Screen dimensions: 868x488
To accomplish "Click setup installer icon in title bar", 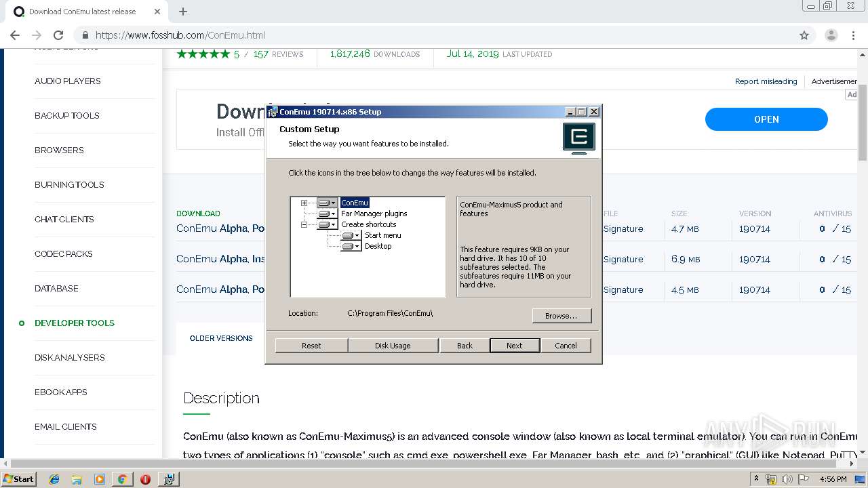I will coord(273,112).
